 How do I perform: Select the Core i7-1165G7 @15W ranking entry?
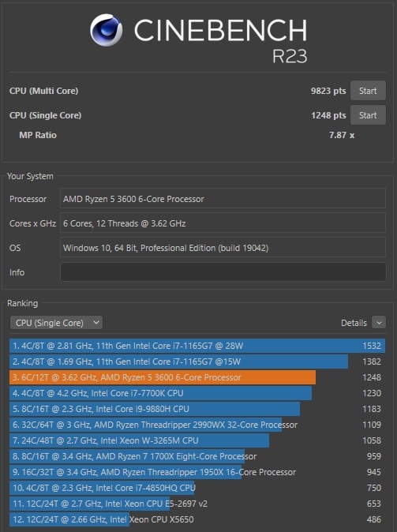pos(197,362)
